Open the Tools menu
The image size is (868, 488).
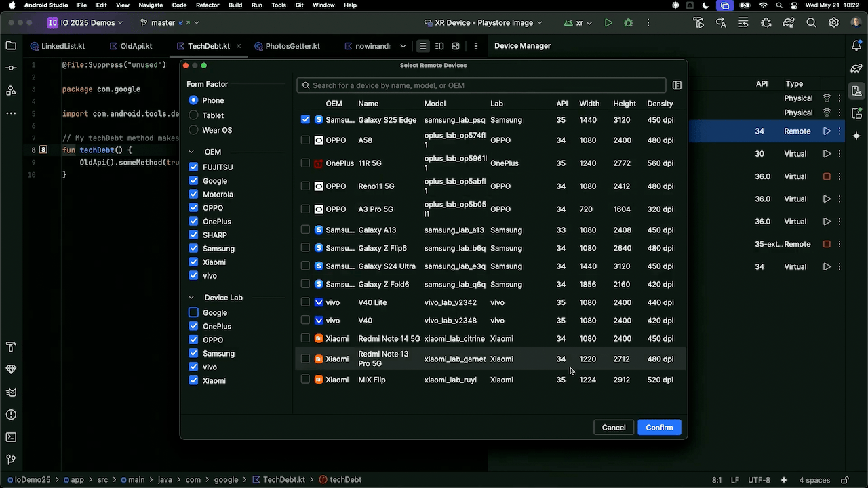[x=279, y=5]
